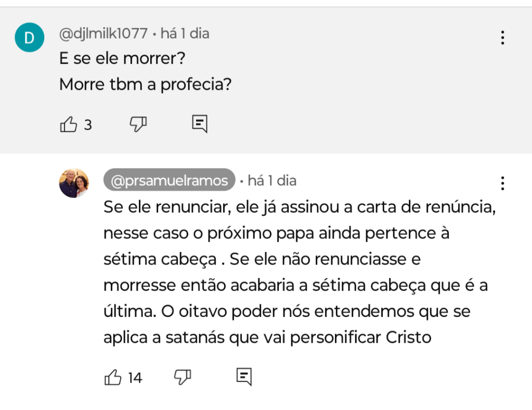
Task: Click the like count "3"
Action: coord(88,125)
